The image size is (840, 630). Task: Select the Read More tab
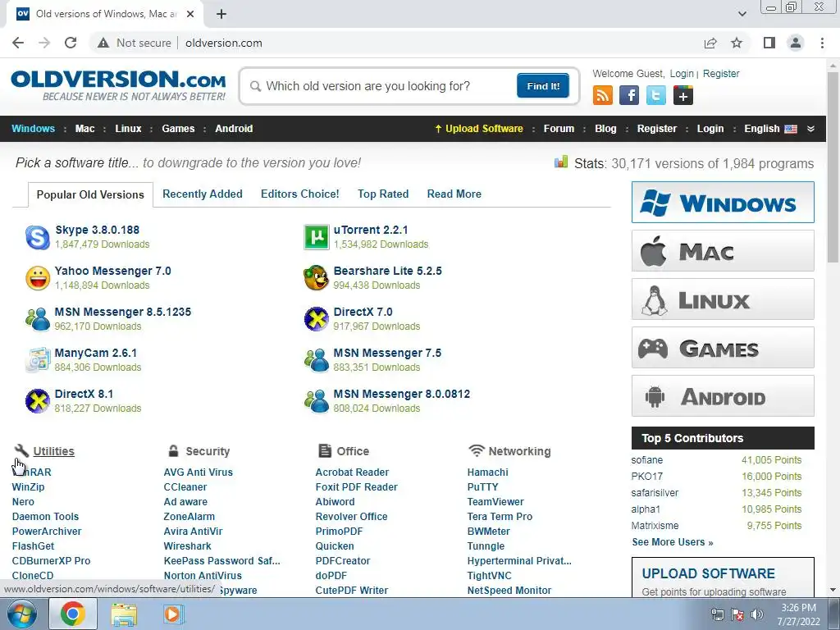point(454,194)
